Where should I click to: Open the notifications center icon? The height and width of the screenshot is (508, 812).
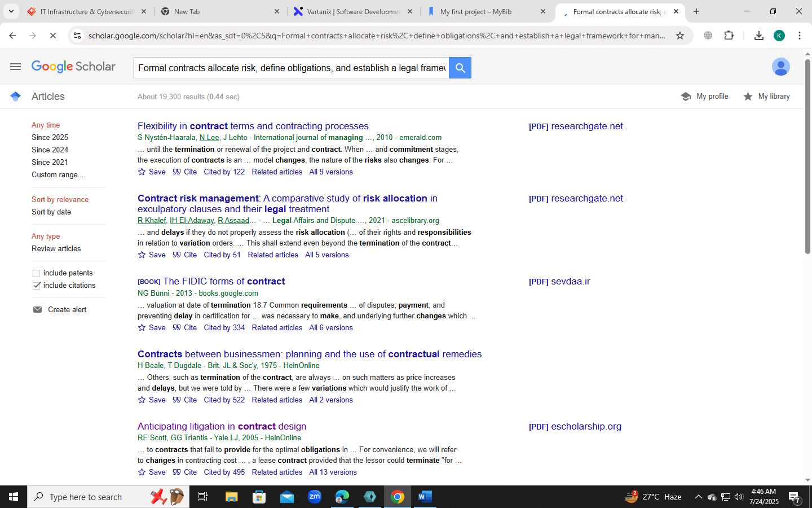(x=795, y=497)
